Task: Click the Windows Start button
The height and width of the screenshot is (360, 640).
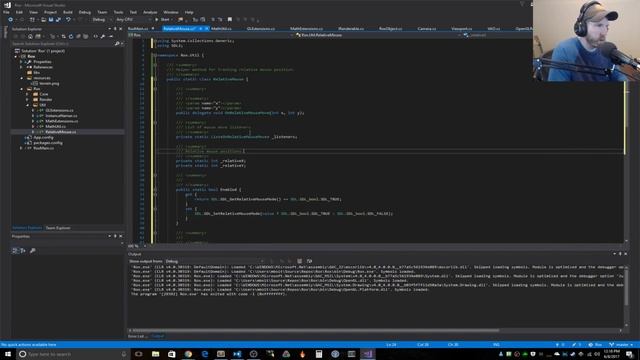Action: (8, 354)
